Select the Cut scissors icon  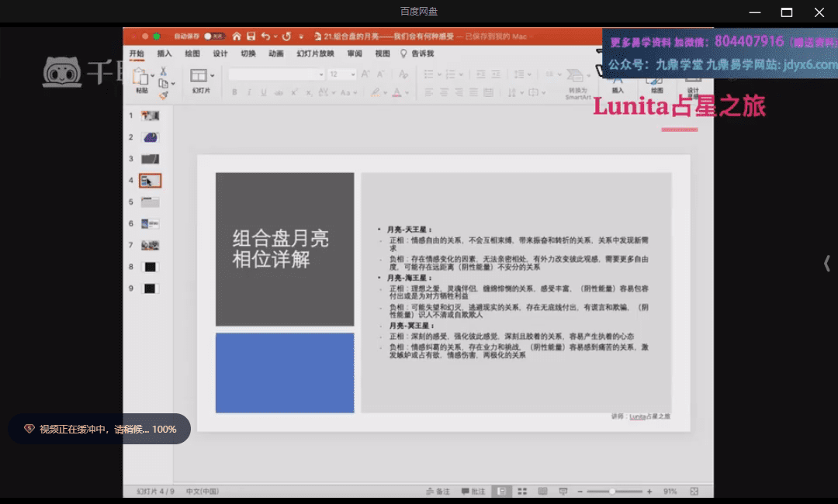pyautogui.click(x=163, y=71)
